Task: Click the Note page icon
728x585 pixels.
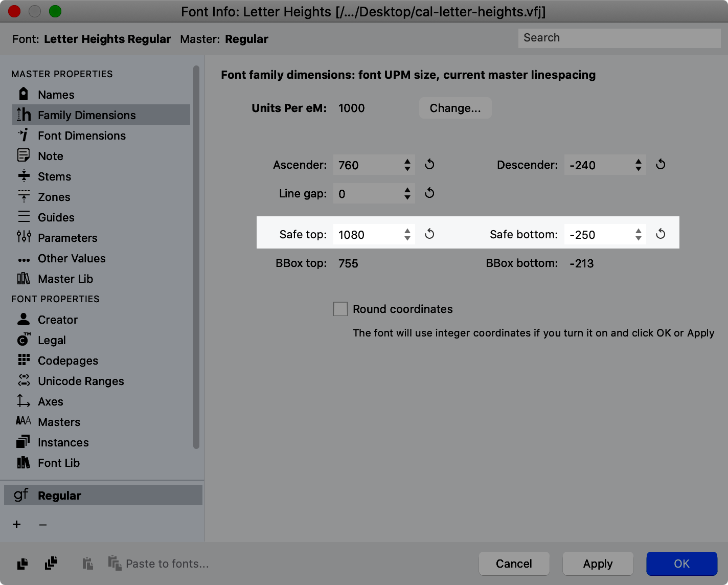Action: [24, 155]
